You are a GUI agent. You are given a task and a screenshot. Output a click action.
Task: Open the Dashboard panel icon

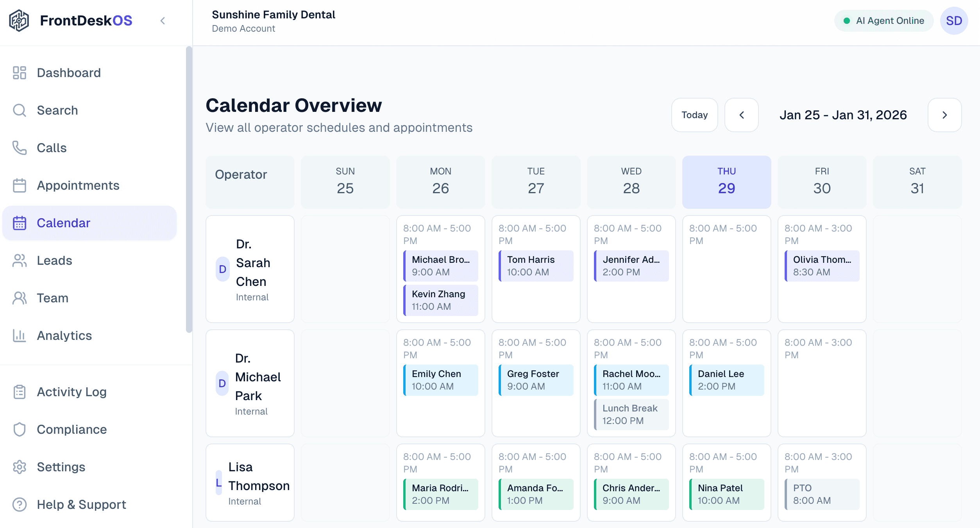(19, 73)
